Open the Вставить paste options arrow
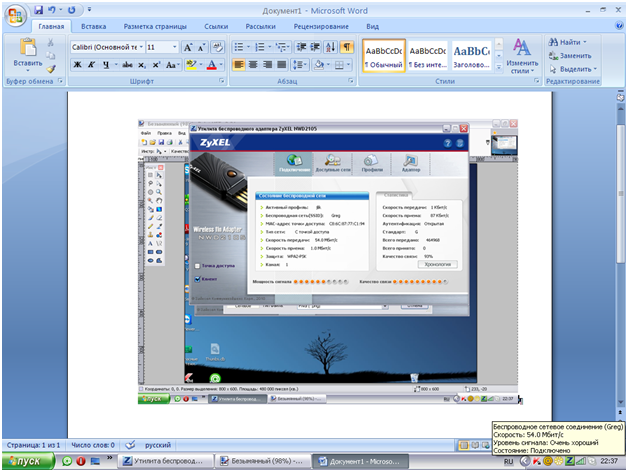The image size is (628, 472). tap(28, 69)
